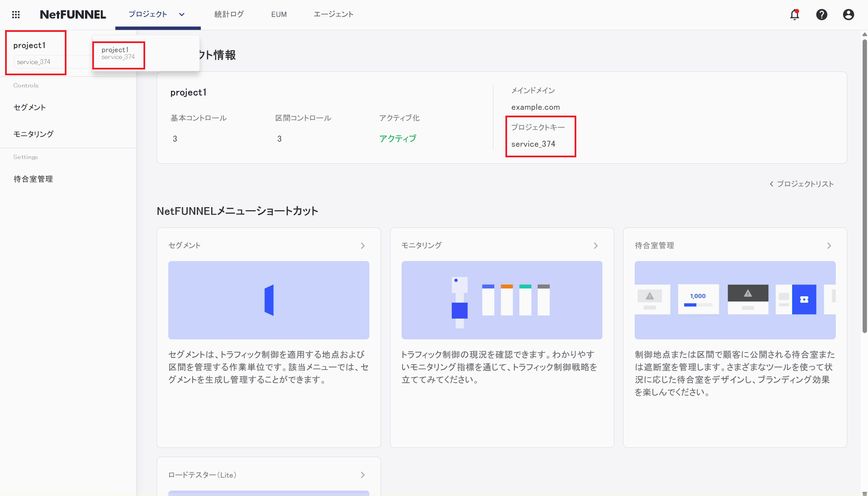Open セグメント in the sidebar
The width and height of the screenshot is (868, 496).
pos(30,107)
